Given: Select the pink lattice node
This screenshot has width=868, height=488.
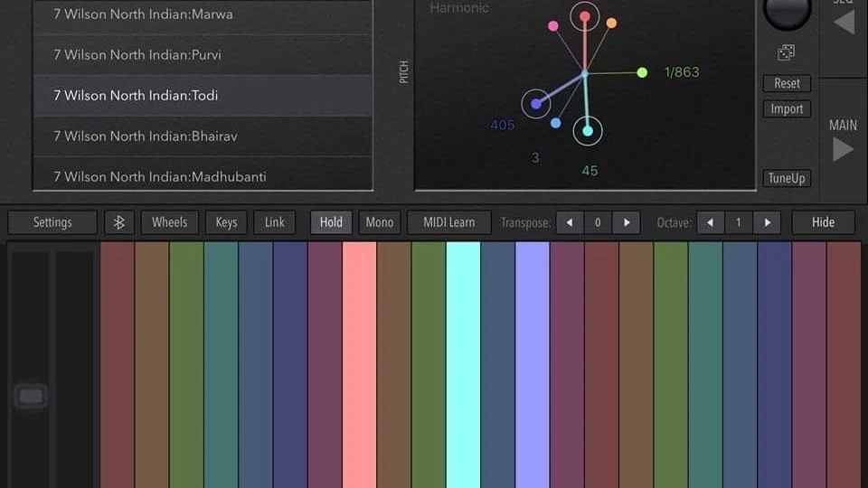Looking at the screenshot, I should pyautogui.click(x=553, y=26).
